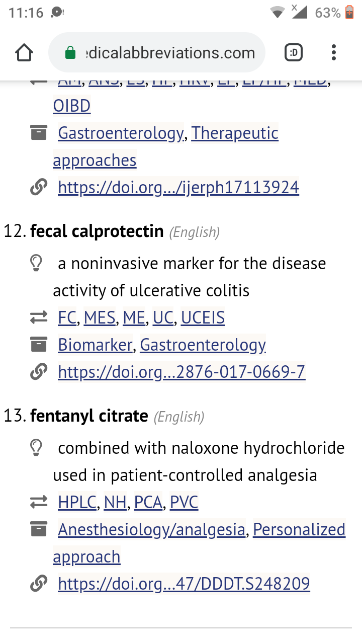Tap the secure padlock icon

[70, 53]
